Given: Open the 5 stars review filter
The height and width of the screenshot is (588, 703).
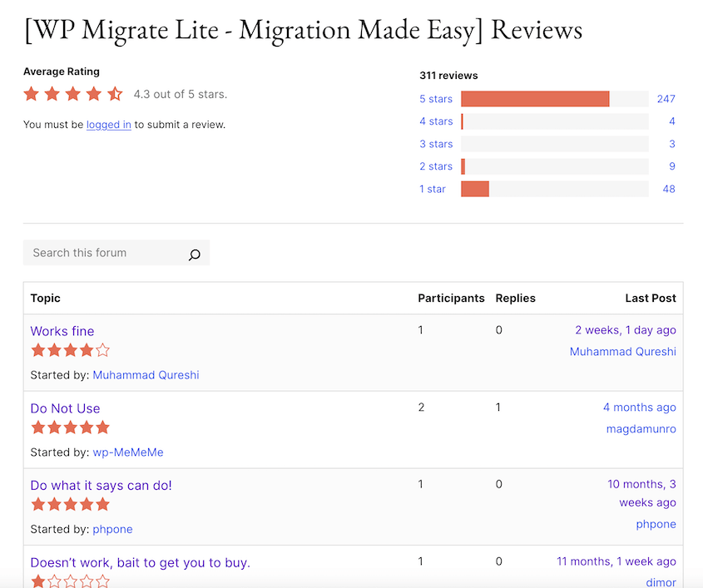Looking at the screenshot, I should click(436, 99).
